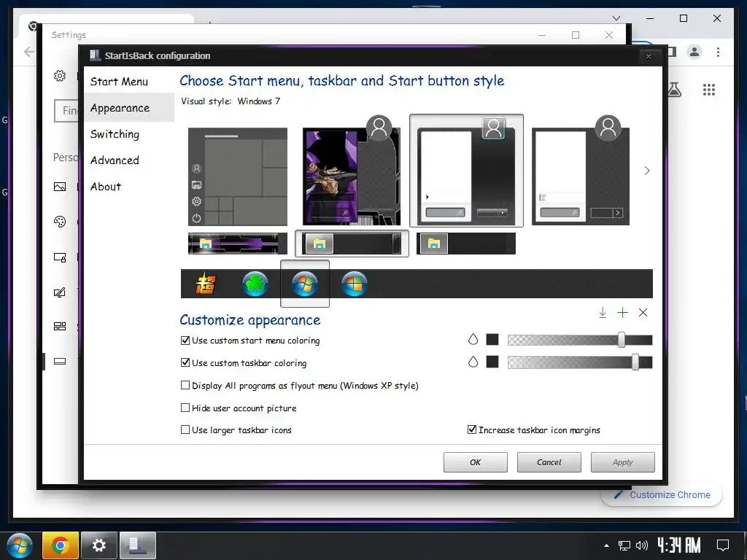Click the Taskbar icon in Settings sidebar
The image size is (747, 560).
tap(60, 362)
